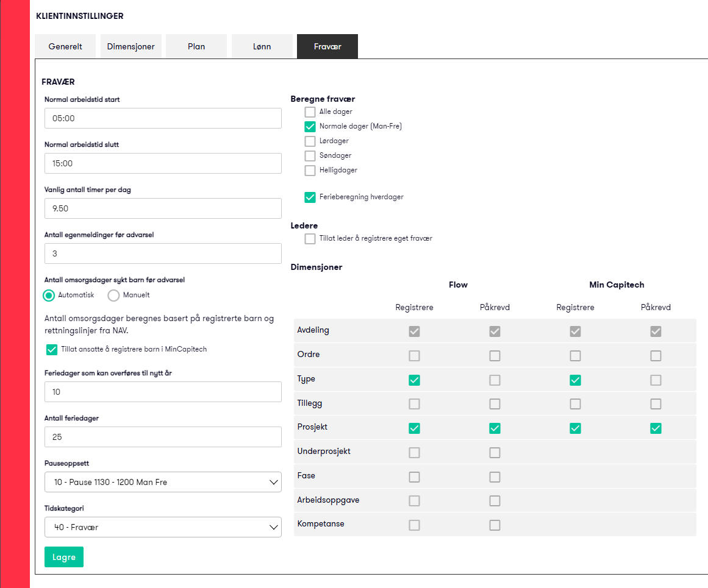This screenshot has width=708, height=588.
Task: Click the Lagre button
Action: coord(63,557)
